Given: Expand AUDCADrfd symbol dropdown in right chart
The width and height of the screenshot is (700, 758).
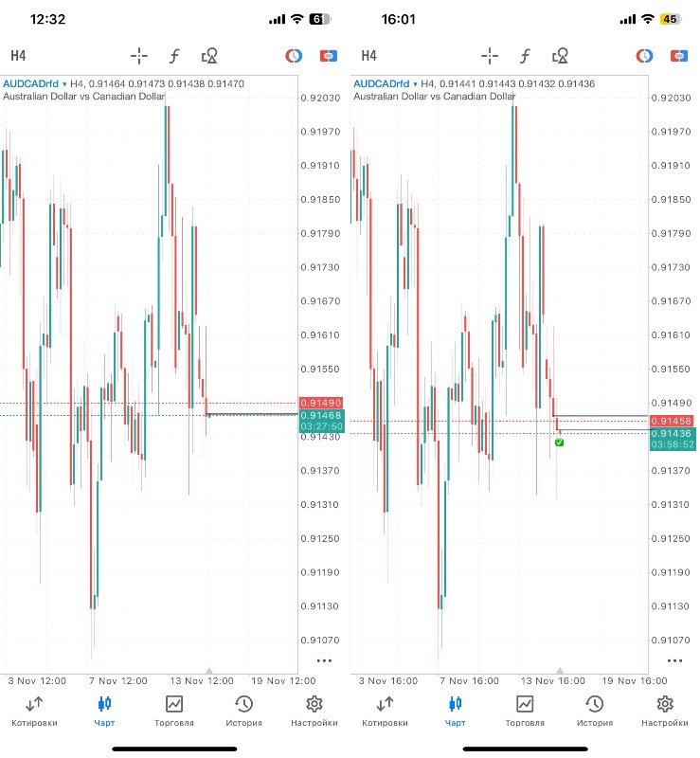Looking at the screenshot, I should [x=413, y=84].
